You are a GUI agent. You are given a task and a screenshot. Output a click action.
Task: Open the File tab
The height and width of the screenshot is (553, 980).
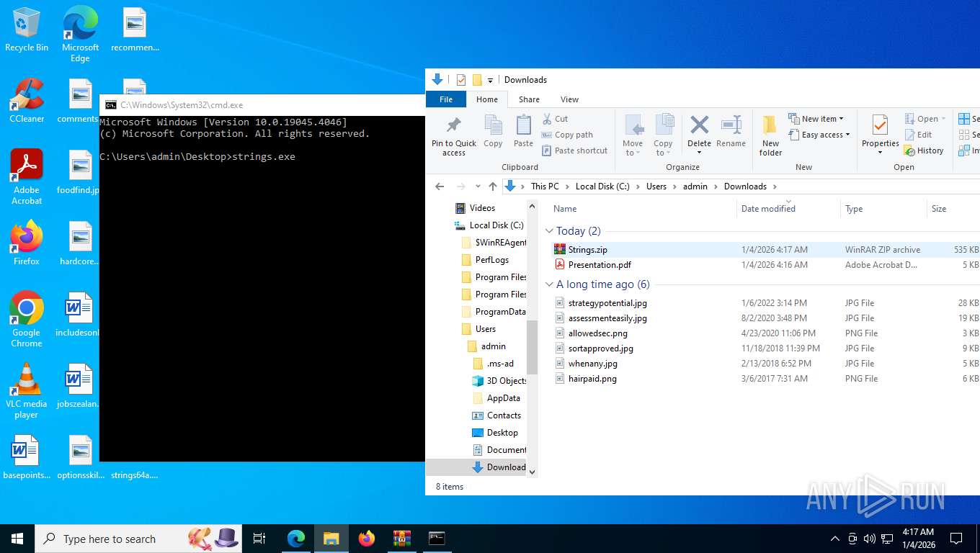click(x=446, y=99)
